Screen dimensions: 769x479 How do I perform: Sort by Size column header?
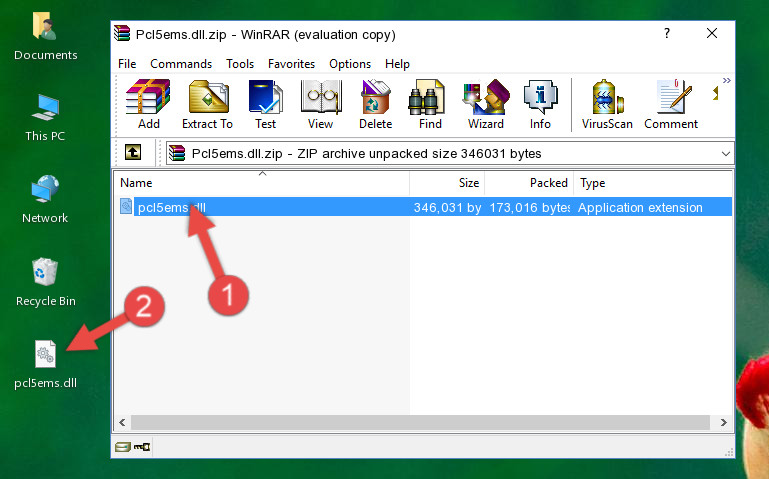click(x=447, y=183)
